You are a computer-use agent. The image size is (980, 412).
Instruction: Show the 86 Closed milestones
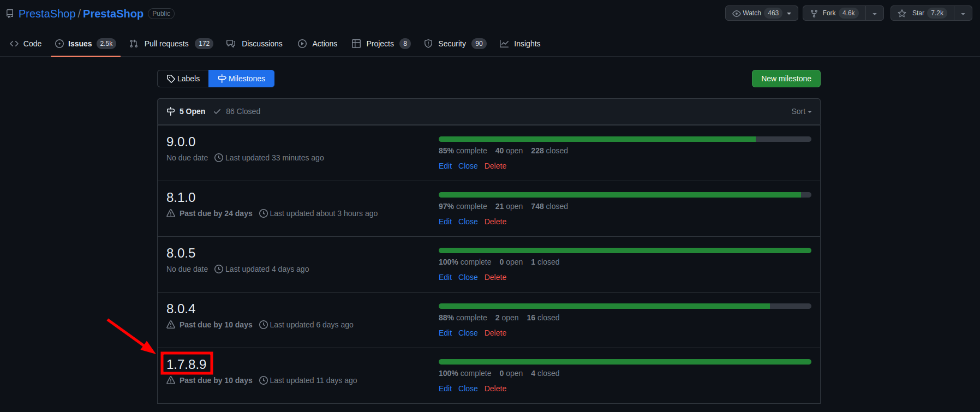pos(237,111)
